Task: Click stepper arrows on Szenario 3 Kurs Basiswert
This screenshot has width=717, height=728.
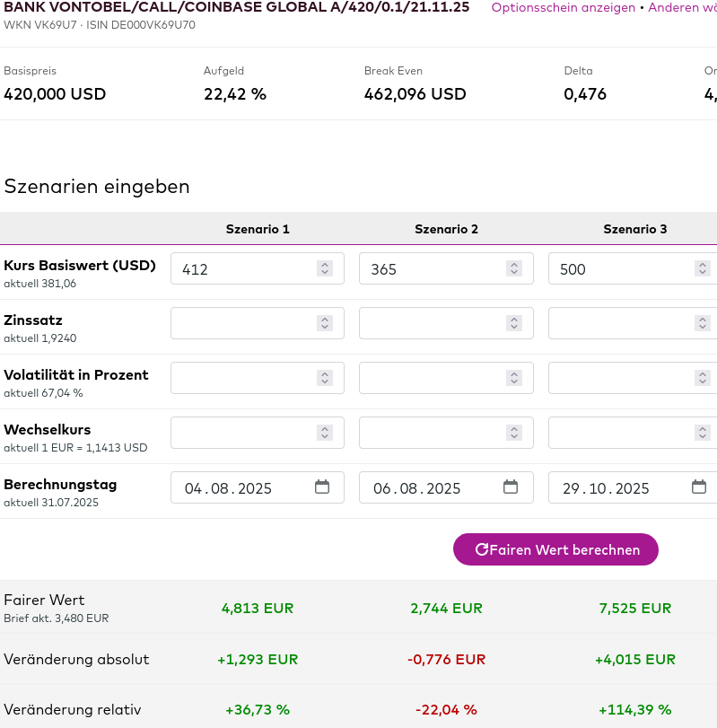Action: 702,268
